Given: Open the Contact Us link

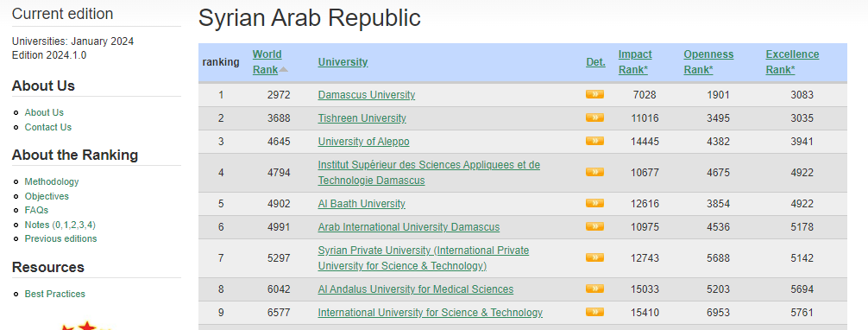Looking at the screenshot, I should tap(48, 127).
